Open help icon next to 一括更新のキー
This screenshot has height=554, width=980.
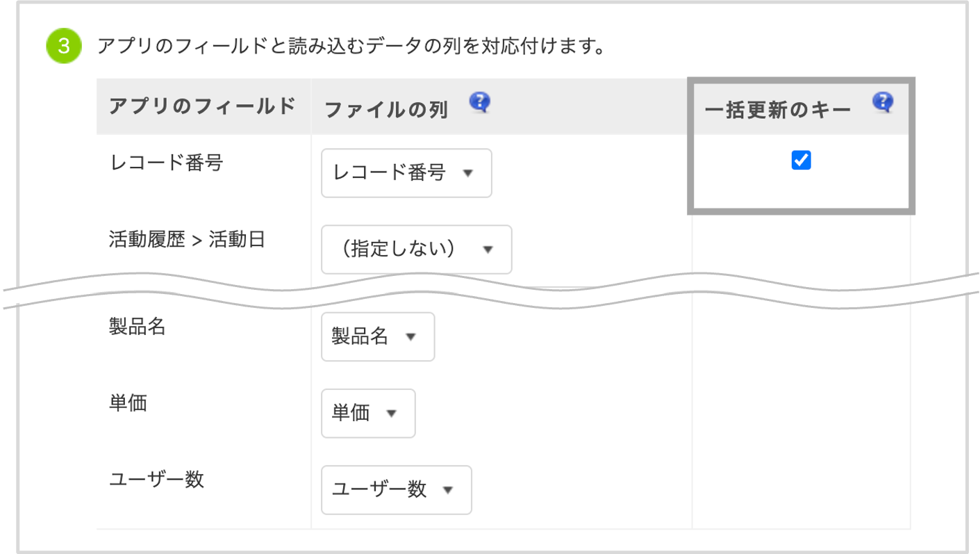(x=882, y=103)
